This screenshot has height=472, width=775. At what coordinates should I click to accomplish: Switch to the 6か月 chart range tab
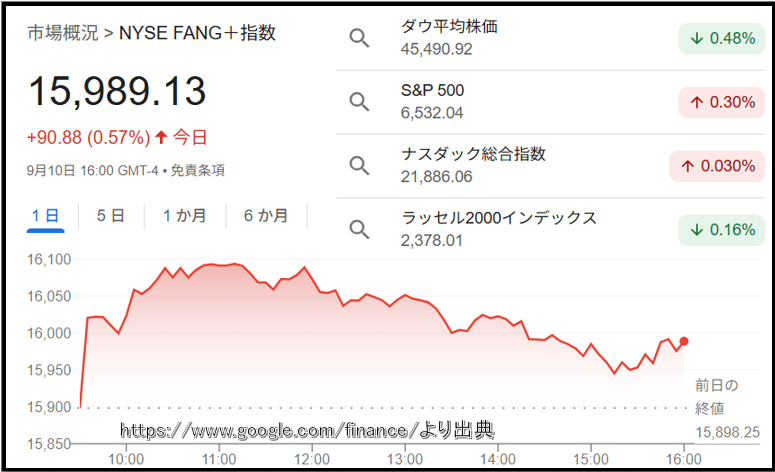pos(266,216)
